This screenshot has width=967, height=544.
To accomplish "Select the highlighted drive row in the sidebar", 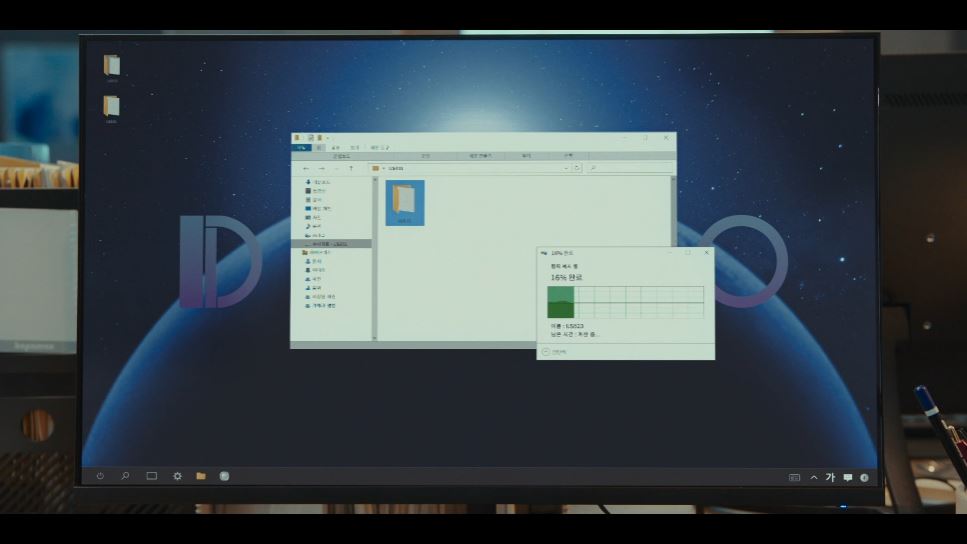I will click(331, 244).
